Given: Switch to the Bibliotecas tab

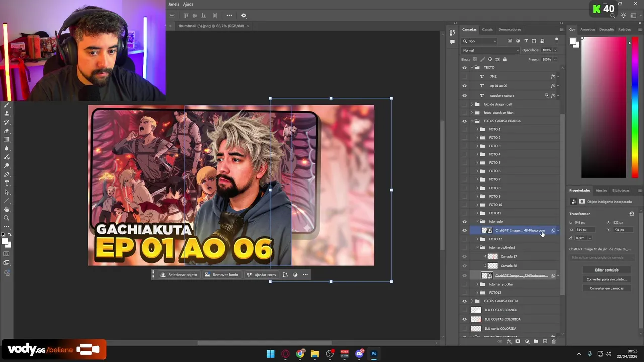Looking at the screenshot, I should 621,190.
